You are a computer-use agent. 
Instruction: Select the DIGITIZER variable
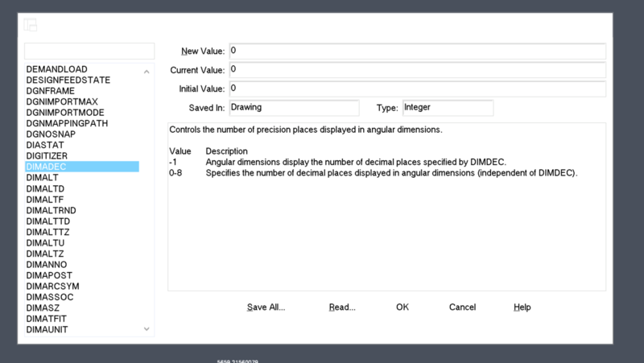[x=47, y=155]
